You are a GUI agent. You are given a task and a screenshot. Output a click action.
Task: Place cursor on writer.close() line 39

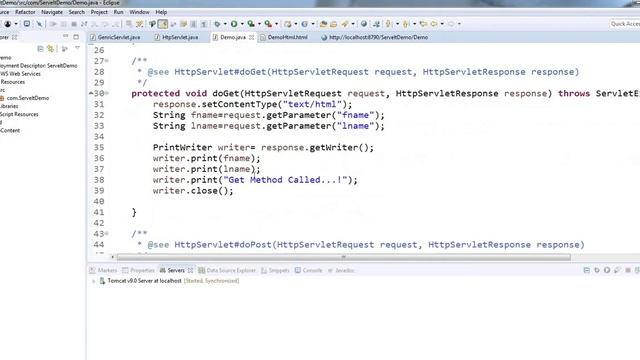pyautogui.click(x=193, y=191)
